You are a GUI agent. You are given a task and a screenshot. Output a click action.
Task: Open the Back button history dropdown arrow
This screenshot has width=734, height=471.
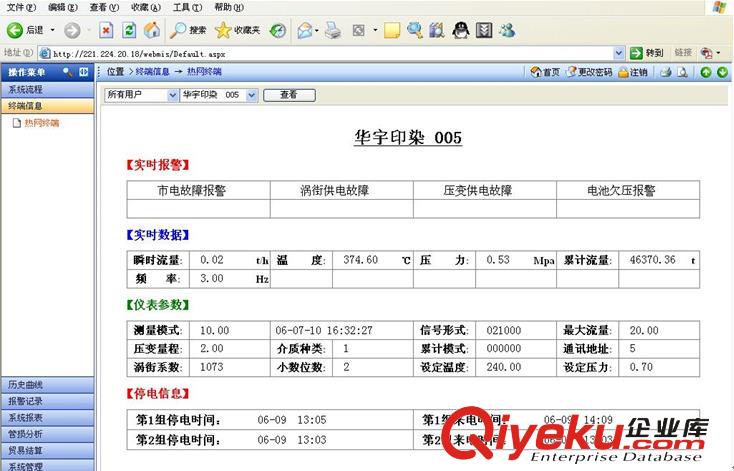point(52,30)
